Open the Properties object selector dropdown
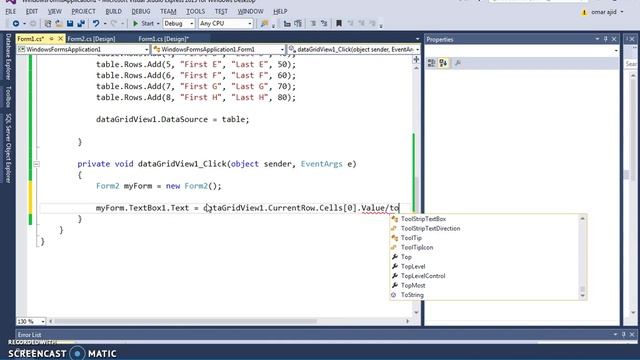640x360 pixels. pyautogui.click(x=522, y=51)
